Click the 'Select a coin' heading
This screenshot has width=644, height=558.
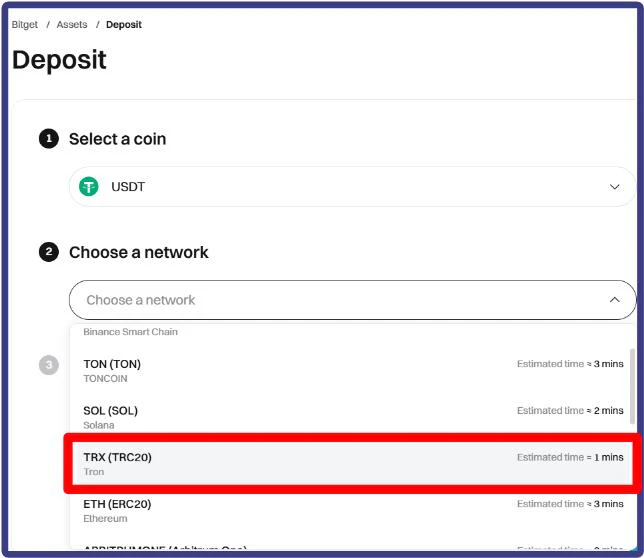[x=117, y=139]
